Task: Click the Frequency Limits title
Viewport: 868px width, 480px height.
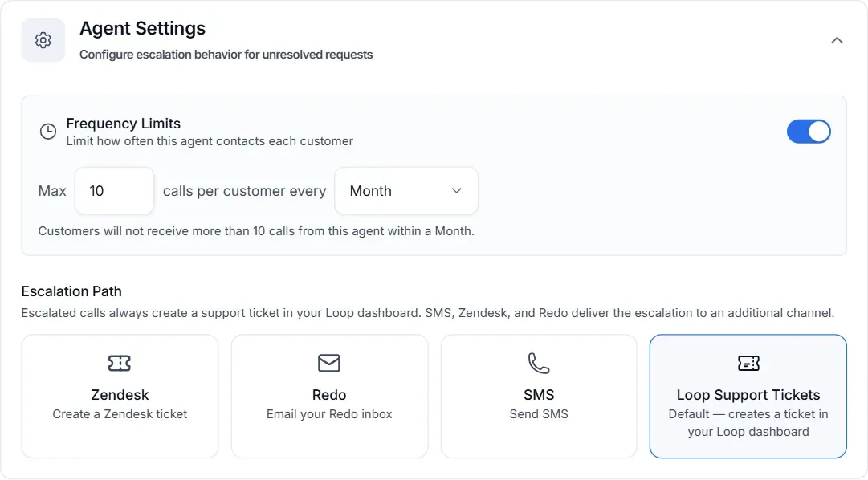Action: coord(124,124)
